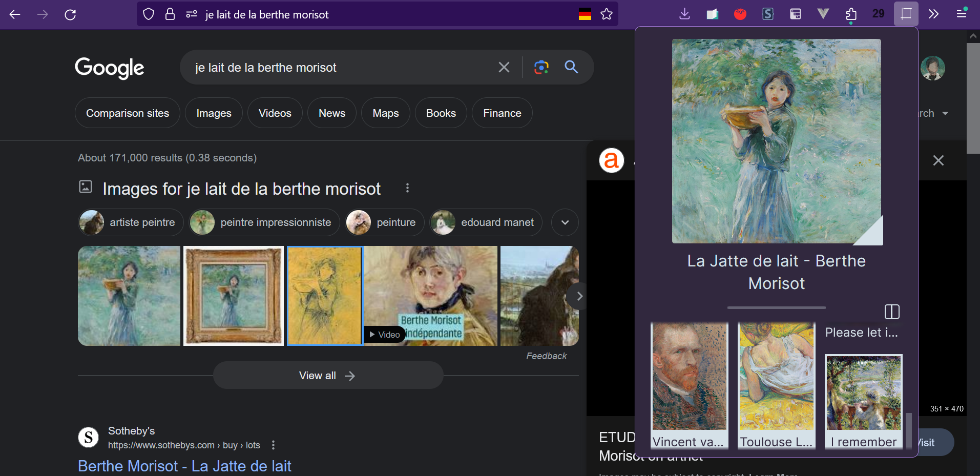Clear the Google search box
The image size is (980, 476).
pos(504,67)
